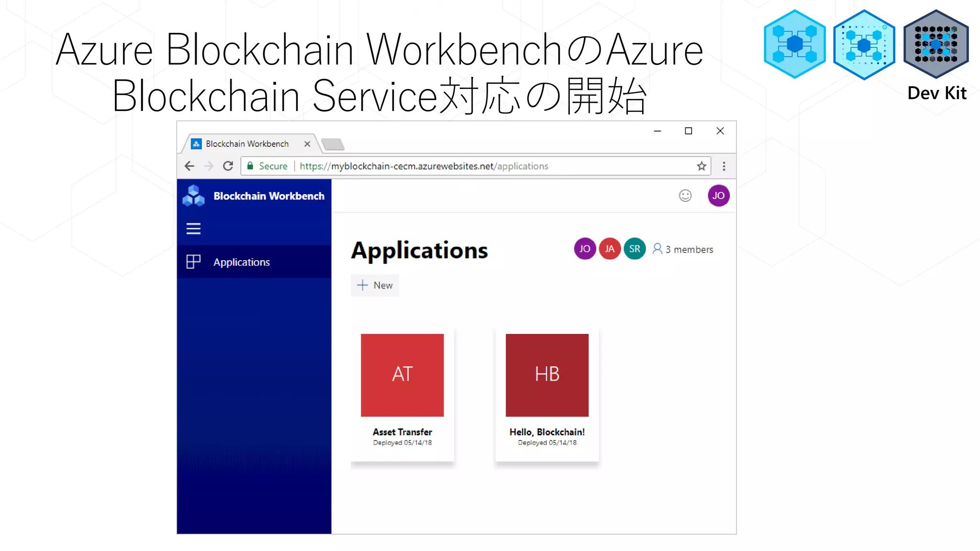Image resolution: width=980 pixels, height=551 pixels.
Task: Click Asset Transfer's Deployed 05/14/18 text
Action: 402,443
